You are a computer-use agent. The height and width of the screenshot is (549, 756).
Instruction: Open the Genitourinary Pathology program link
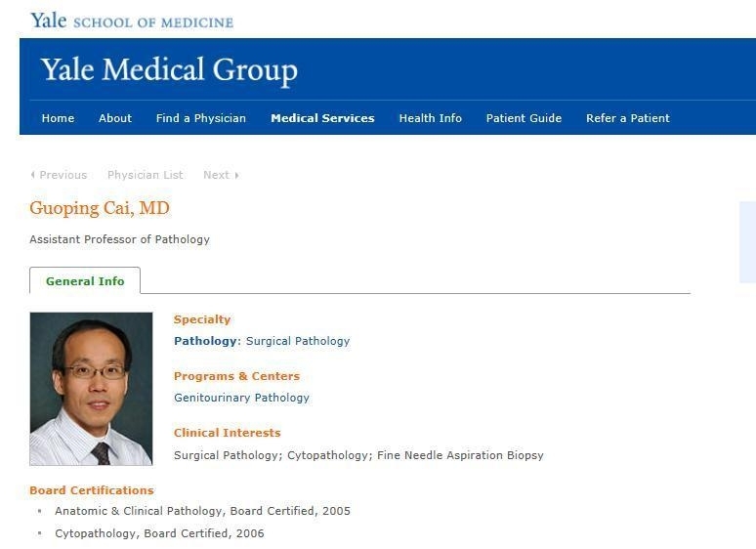pos(241,398)
